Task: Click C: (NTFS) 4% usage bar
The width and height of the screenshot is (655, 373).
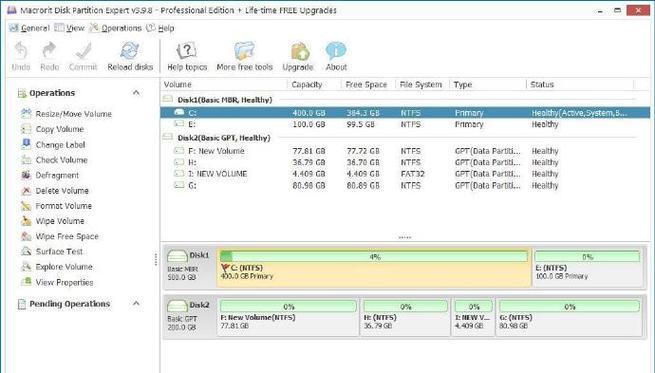Action: (x=374, y=256)
